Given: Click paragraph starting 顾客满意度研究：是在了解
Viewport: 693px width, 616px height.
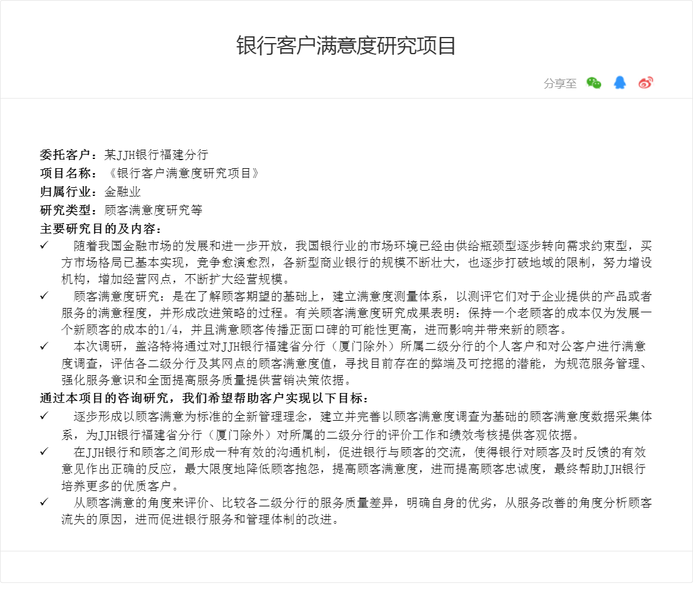Looking at the screenshot, I should pos(356,313).
